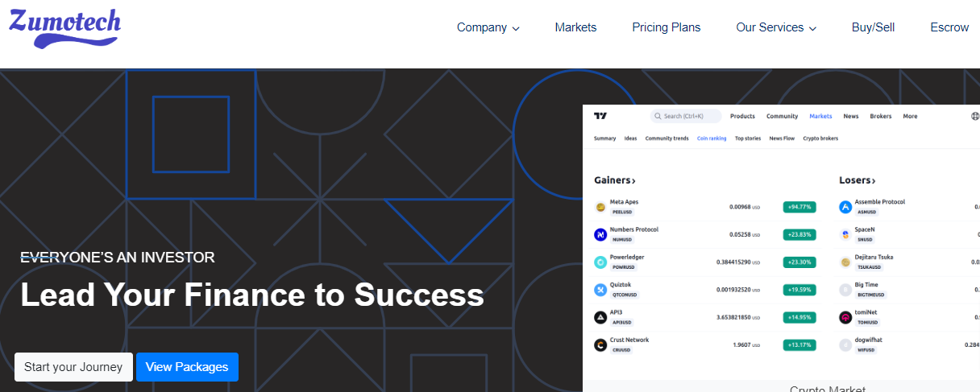Click the Assemble Protocol coin icon

845,207
